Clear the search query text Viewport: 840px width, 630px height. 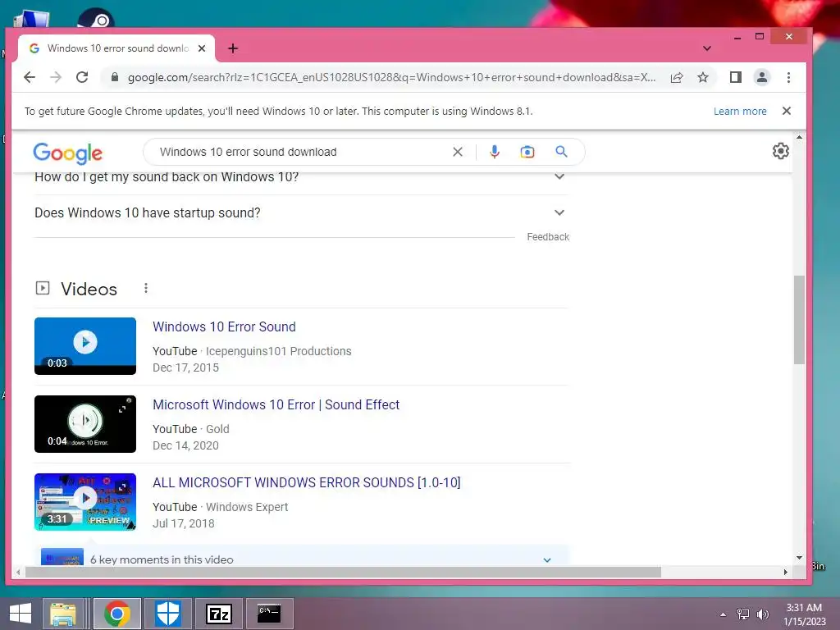(x=458, y=152)
